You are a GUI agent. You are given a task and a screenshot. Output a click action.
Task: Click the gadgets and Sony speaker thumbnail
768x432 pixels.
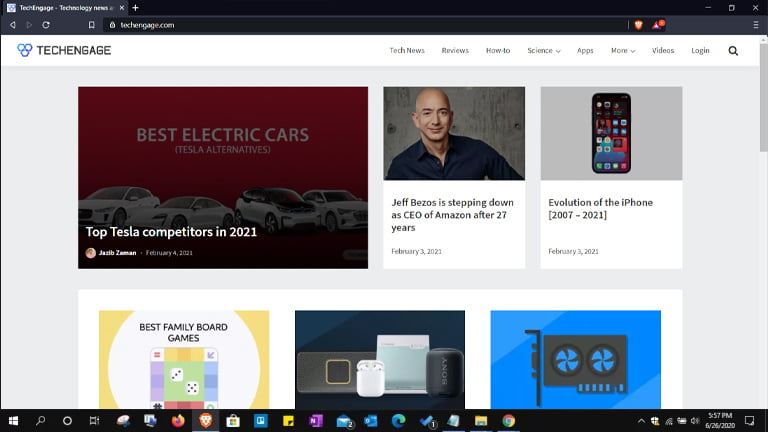pyautogui.click(x=380, y=360)
